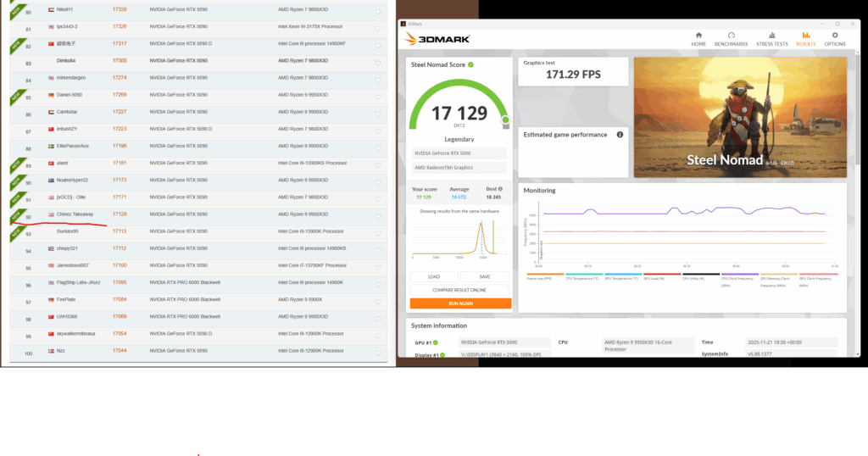
Task: Toggle CPU Clock Frequency legend
Action: 739,280
